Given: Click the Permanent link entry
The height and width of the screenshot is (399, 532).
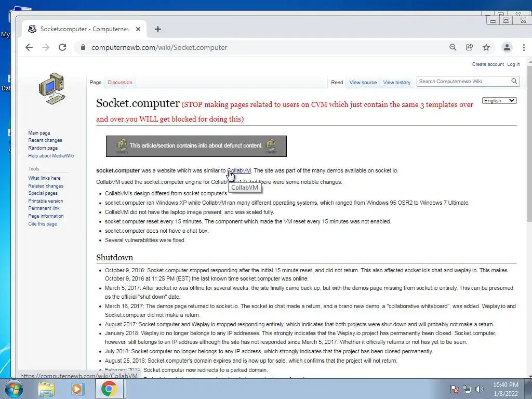Looking at the screenshot, I should tap(44, 208).
